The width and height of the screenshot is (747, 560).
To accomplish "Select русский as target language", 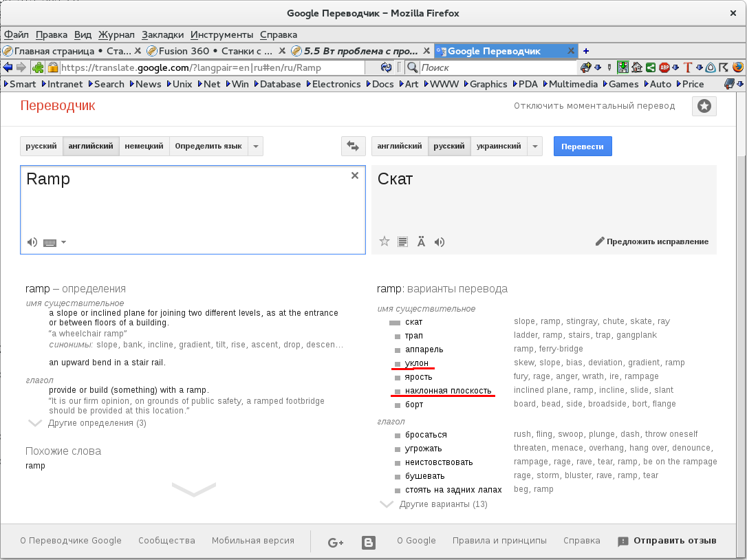I will 449,146.
